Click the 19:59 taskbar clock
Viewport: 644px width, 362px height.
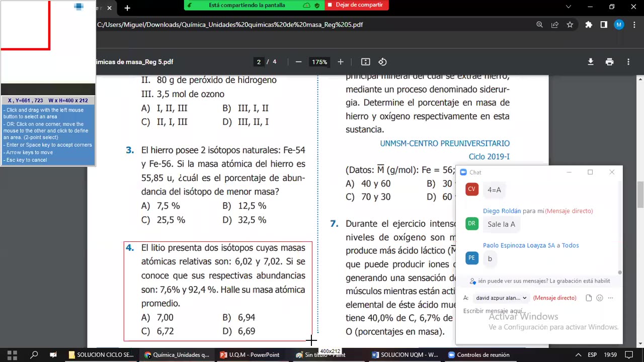(610, 354)
